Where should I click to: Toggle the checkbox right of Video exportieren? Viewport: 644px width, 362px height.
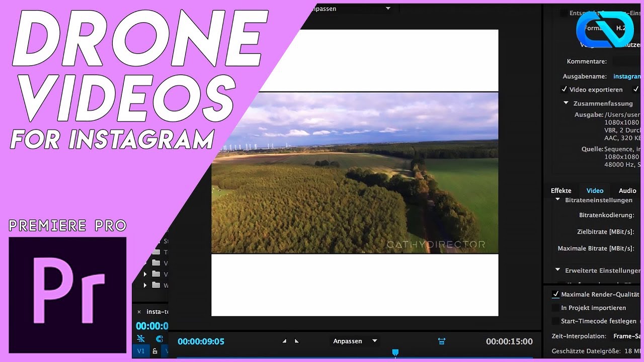click(x=636, y=89)
